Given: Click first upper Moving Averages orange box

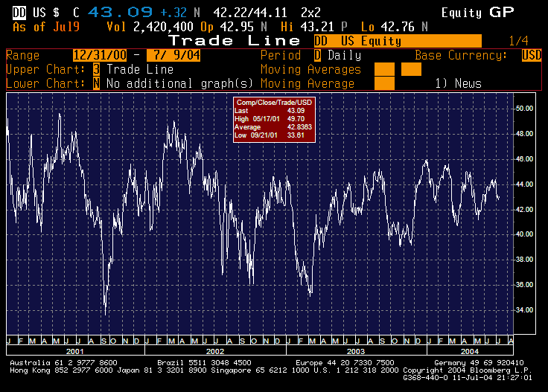Looking at the screenshot, I should (384, 69).
